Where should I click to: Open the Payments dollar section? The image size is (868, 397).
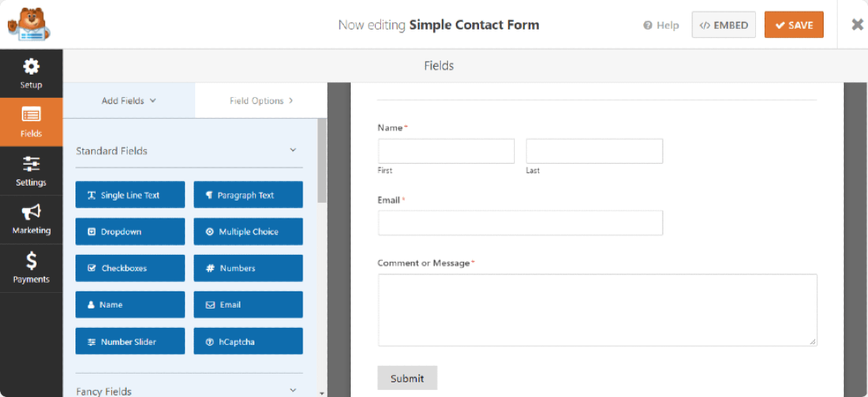click(x=31, y=268)
